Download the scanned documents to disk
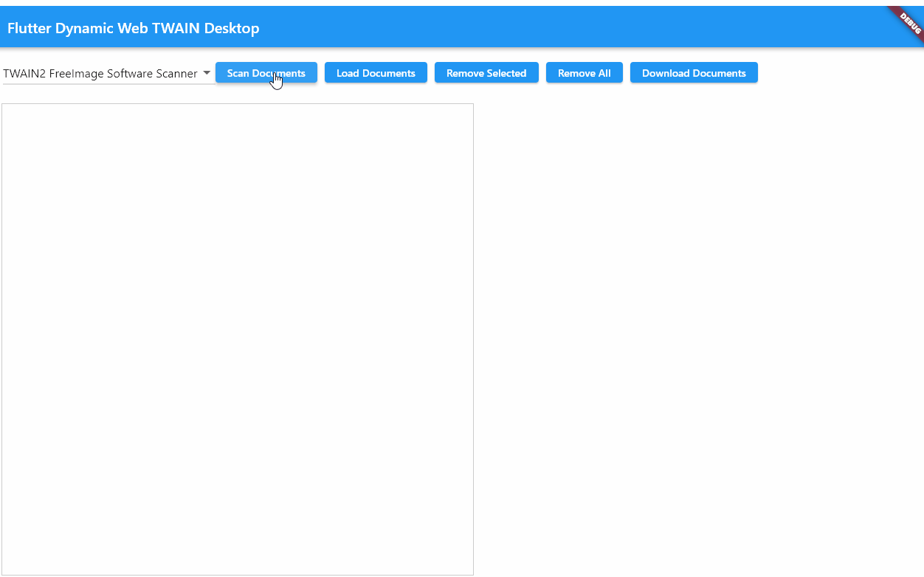Image resolution: width=924 pixels, height=577 pixels. coord(694,73)
